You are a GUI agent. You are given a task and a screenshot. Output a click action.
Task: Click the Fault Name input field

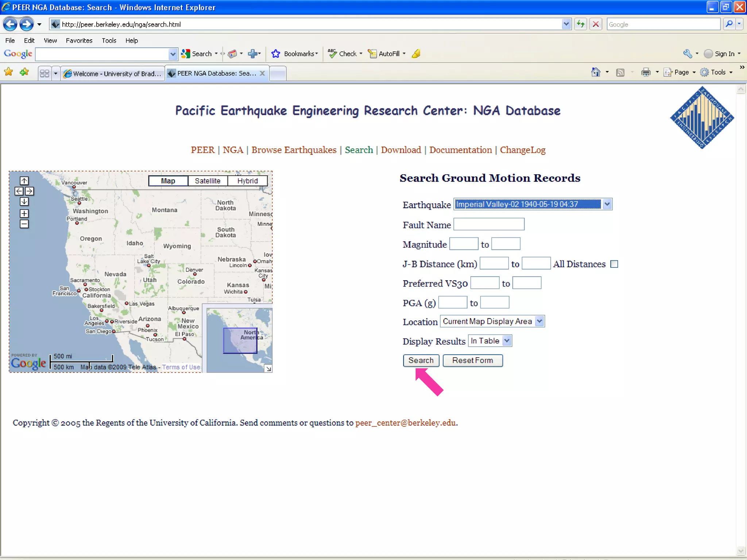click(489, 224)
